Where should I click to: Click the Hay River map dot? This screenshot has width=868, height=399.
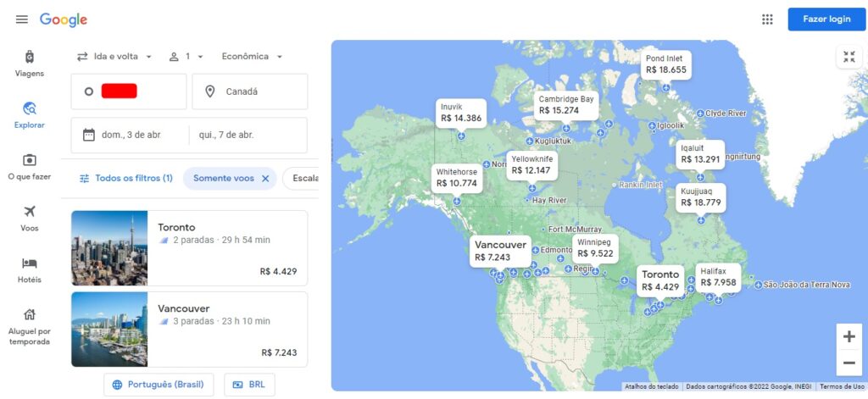pyautogui.click(x=527, y=200)
